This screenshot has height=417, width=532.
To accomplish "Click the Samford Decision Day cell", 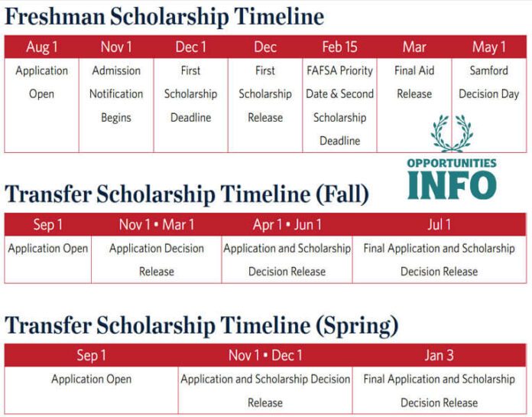I will tap(488, 83).
